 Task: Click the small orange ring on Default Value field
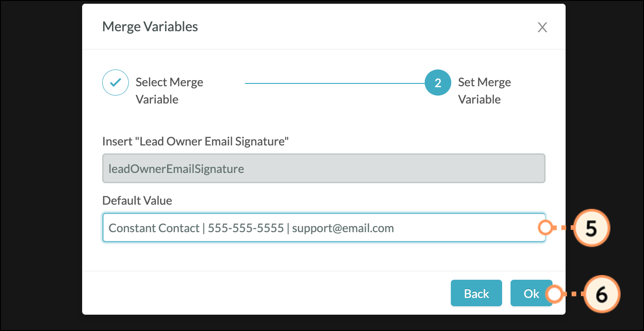pos(545,228)
